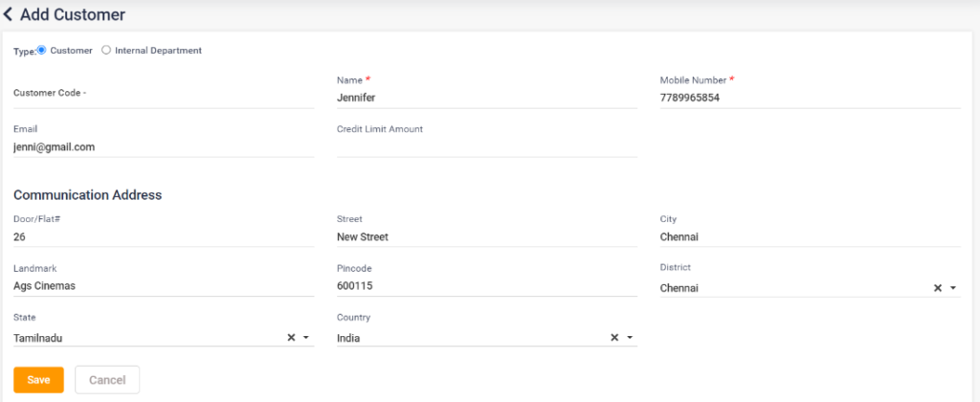Expand the District dropdown arrow

click(x=953, y=288)
